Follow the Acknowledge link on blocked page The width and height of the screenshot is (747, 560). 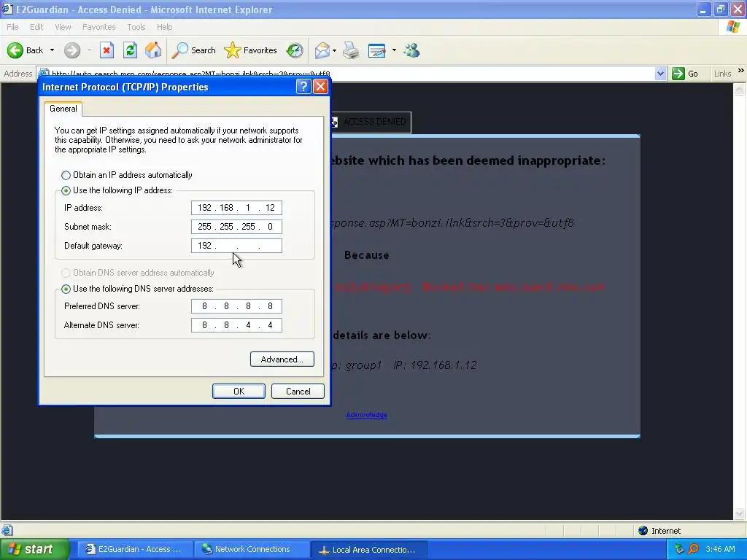[366, 415]
